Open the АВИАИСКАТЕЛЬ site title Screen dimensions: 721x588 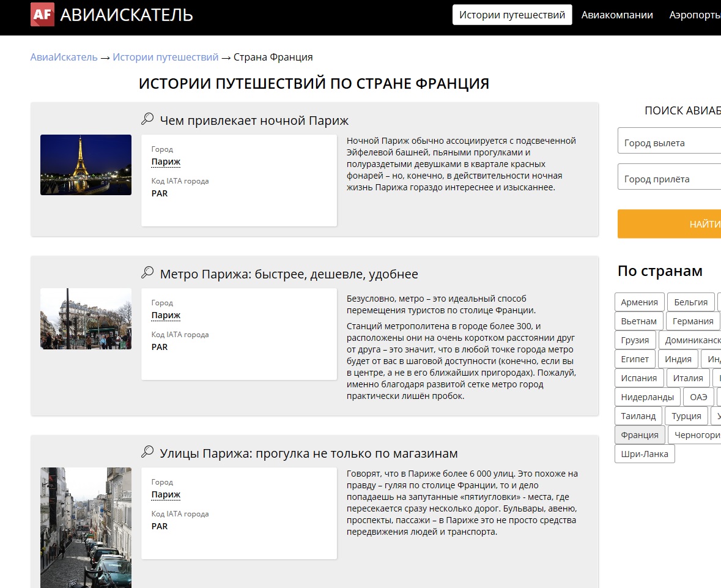(127, 15)
